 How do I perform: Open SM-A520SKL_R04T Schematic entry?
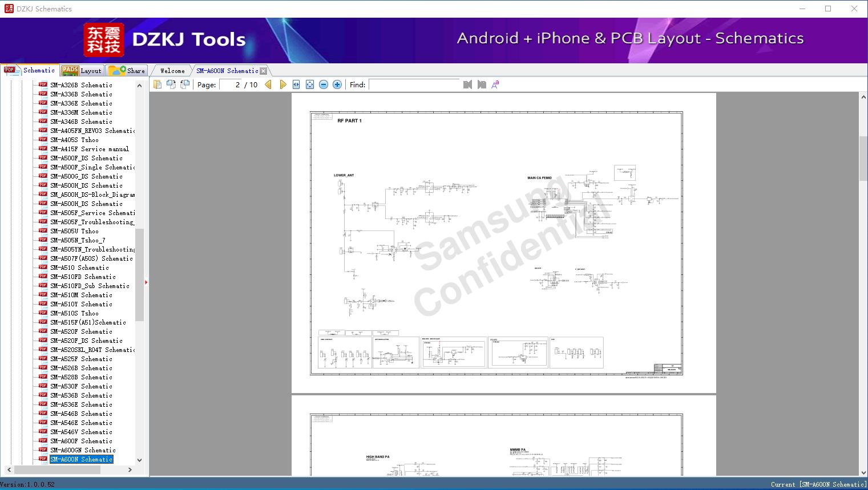click(x=92, y=350)
